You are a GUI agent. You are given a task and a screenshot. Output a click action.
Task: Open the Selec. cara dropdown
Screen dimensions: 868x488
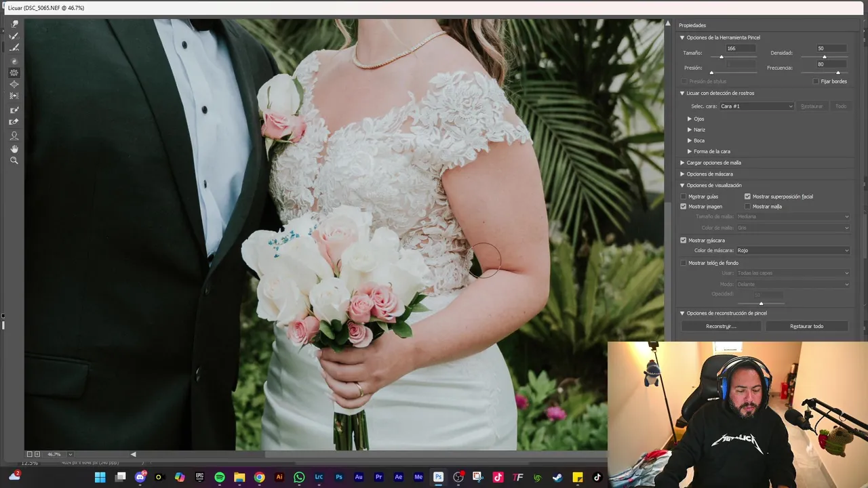[x=756, y=106]
